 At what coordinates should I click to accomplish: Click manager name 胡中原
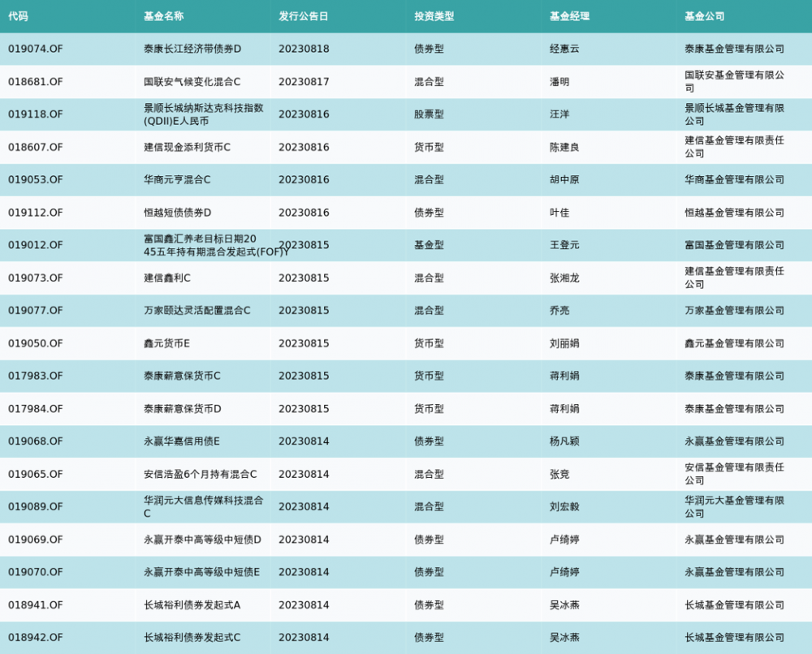[564, 179]
